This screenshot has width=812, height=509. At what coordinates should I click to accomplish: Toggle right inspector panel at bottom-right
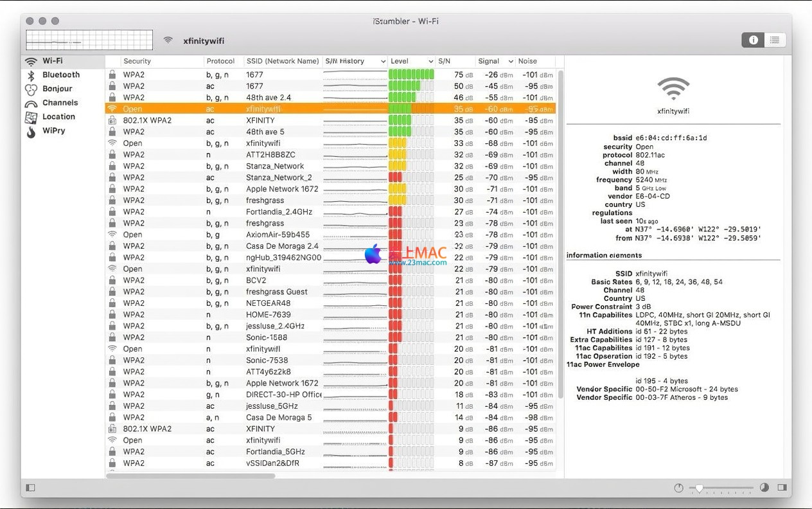click(782, 488)
